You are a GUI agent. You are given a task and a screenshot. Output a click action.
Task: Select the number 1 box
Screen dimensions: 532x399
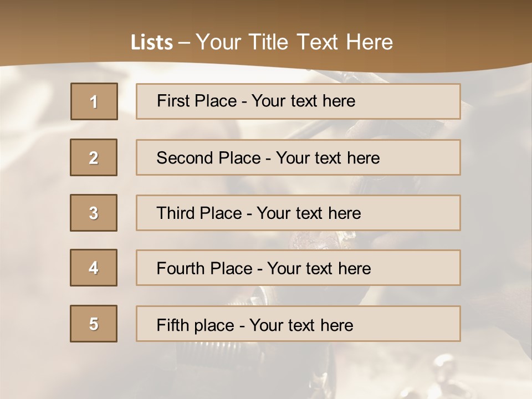click(94, 101)
